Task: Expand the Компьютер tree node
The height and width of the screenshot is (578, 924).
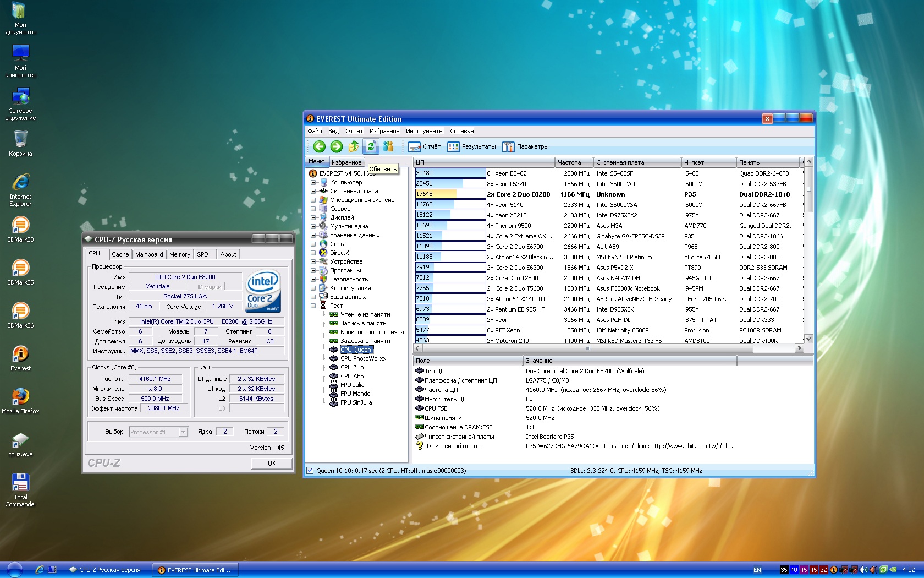Action: pos(313,182)
